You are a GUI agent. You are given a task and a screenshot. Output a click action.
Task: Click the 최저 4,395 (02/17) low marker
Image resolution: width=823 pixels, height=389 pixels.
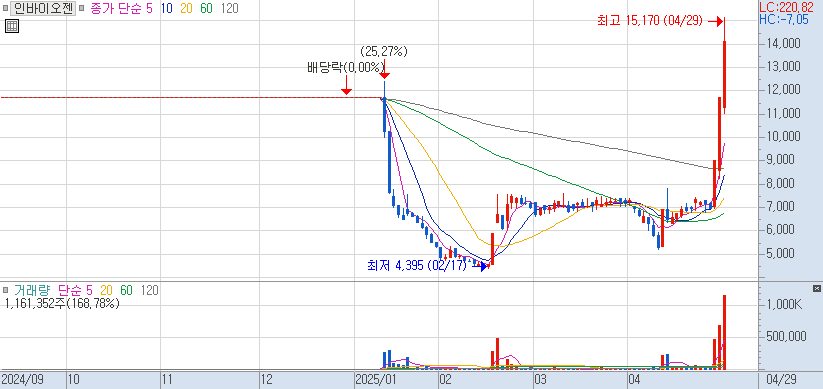pos(417,265)
